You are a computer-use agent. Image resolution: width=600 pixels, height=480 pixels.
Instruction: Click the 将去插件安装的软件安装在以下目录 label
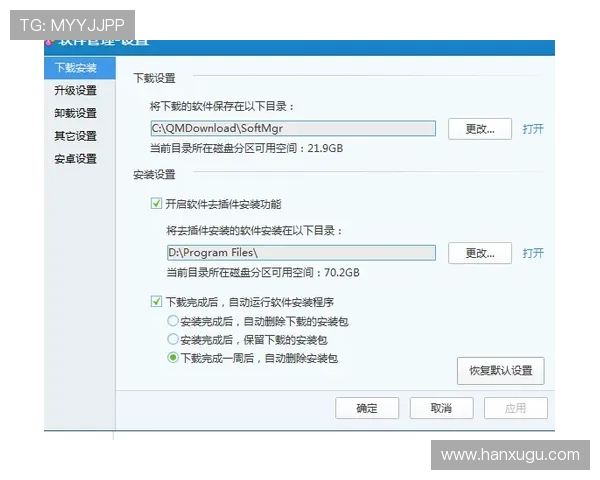[x=254, y=230]
